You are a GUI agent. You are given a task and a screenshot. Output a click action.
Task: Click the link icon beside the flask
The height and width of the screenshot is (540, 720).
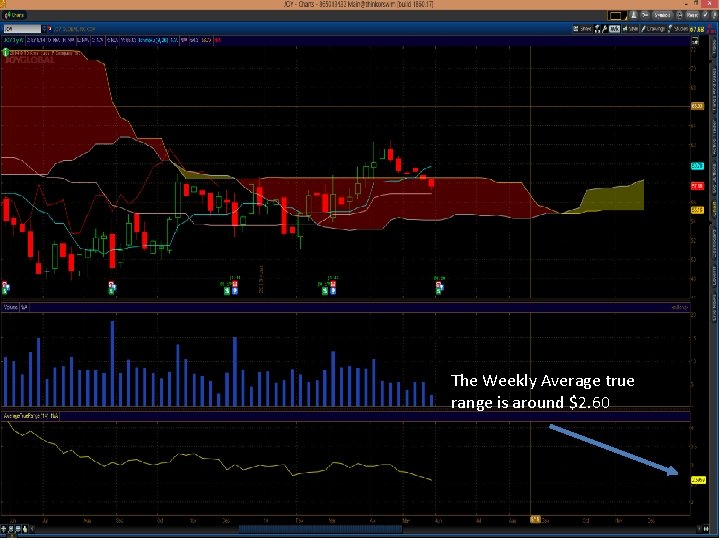(645, 15)
